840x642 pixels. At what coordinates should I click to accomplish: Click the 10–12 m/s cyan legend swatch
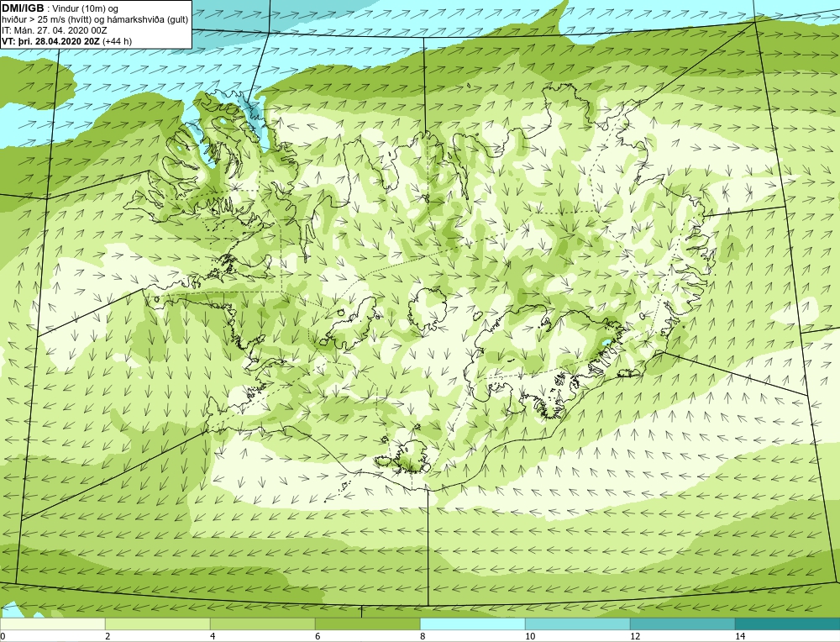pos(578,624)
